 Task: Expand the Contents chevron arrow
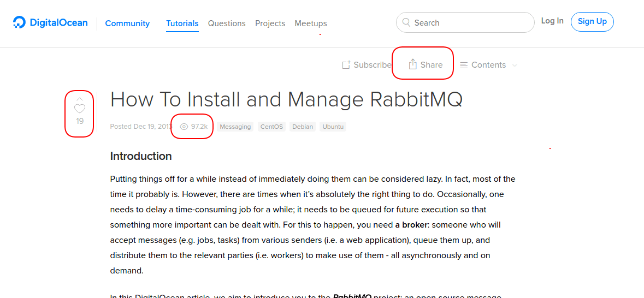(515, 65)
